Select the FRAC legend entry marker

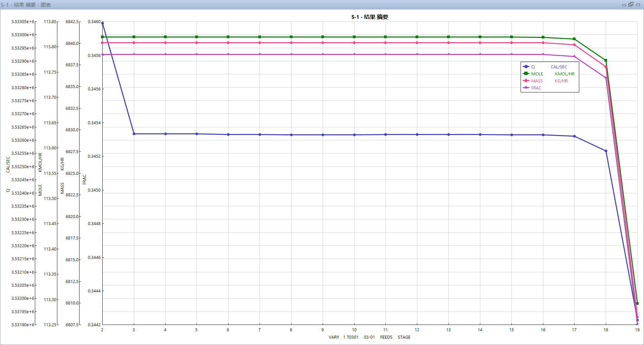(x=526, y=88)
